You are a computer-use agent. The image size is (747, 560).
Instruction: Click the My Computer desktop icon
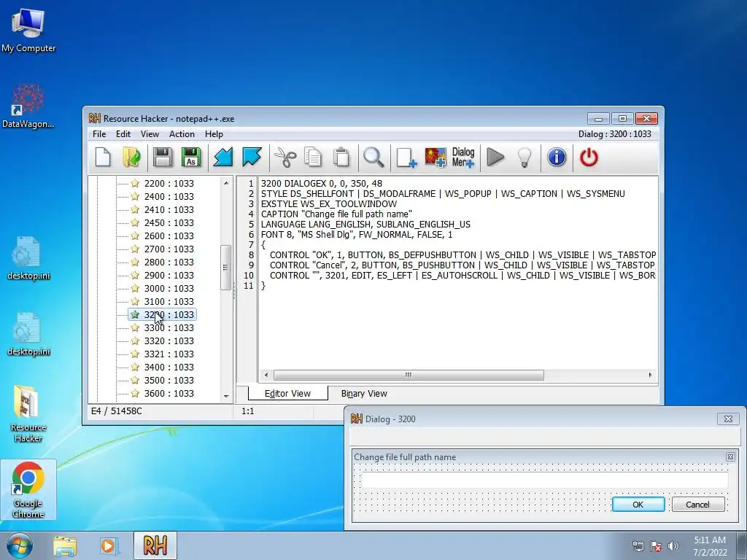pyautogui.click(x=28, y=31)
